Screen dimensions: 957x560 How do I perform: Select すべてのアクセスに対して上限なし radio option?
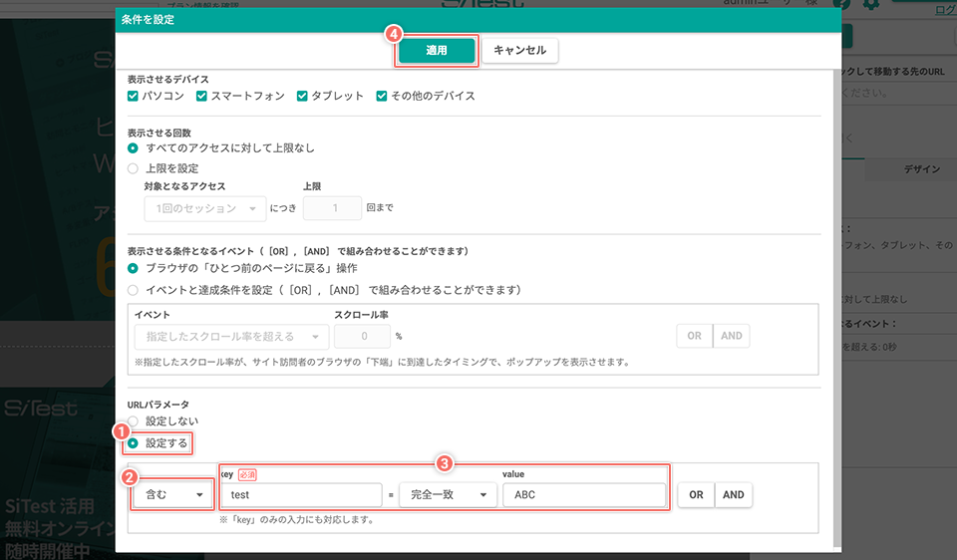click(133, 148)
